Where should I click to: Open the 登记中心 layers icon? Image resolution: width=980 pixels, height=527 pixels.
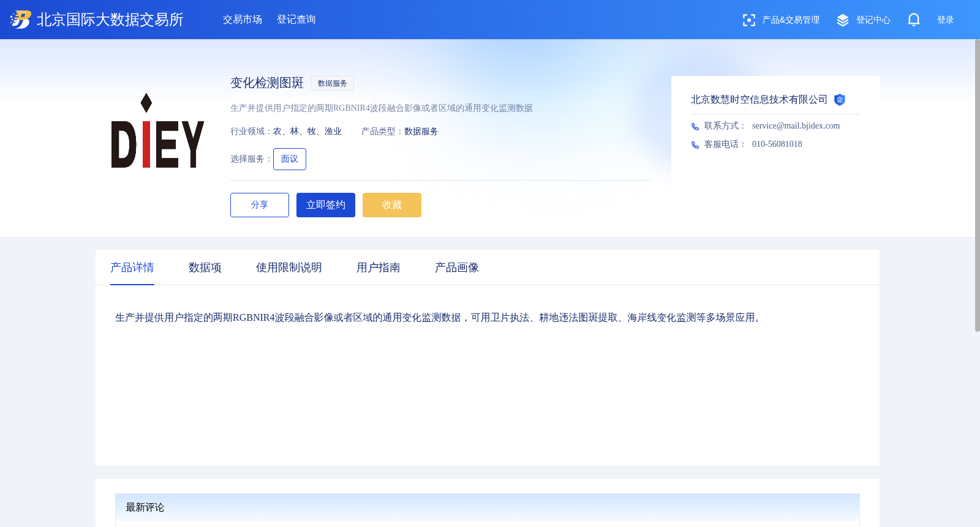point(843,20)
